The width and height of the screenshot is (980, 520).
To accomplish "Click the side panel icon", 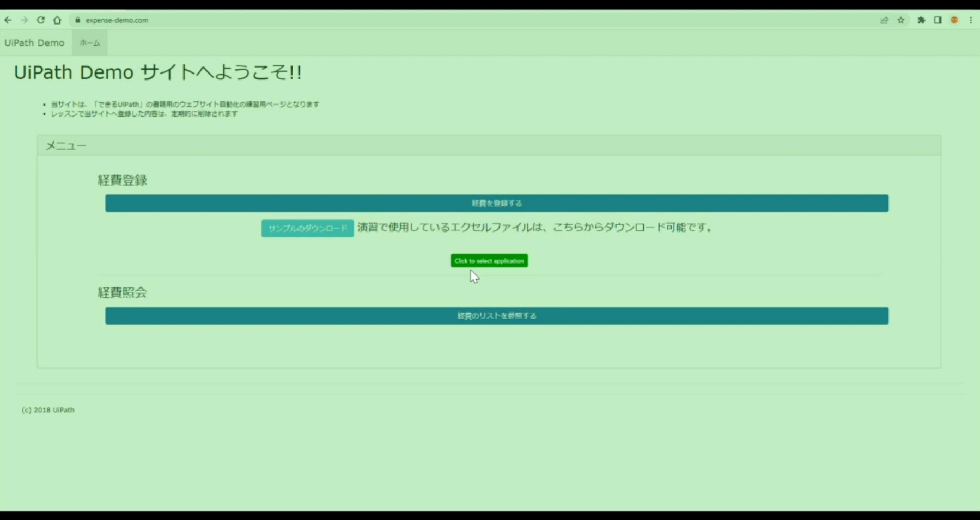I will point(938,20).
